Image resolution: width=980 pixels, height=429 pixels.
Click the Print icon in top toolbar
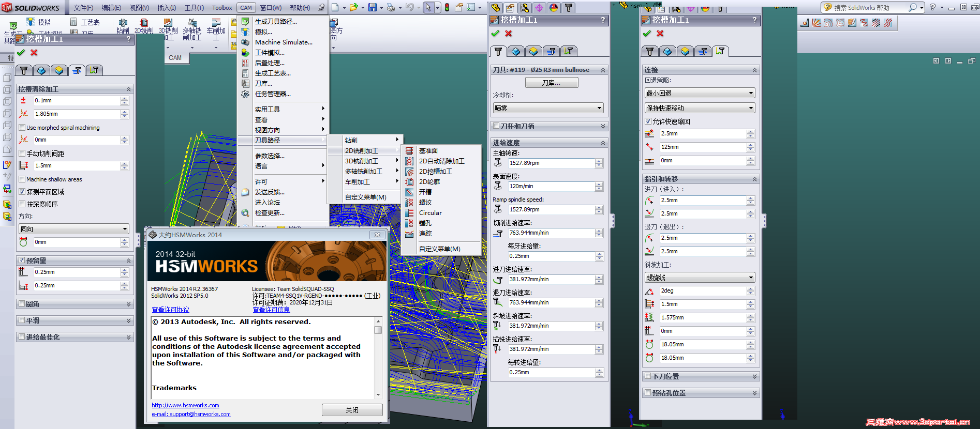click(391, 7)
